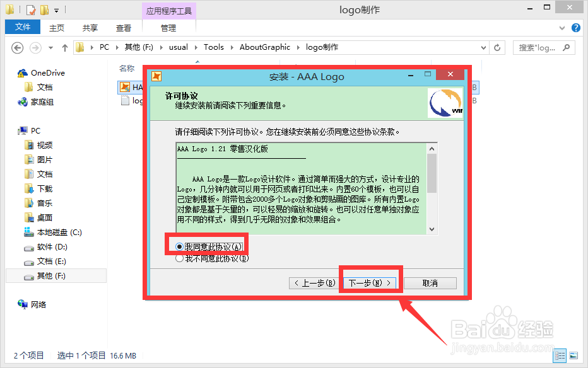Image resolution: width=588 pixels, height=368 pixels.
Task: Click PC in the address breadcrumb
Action: (104, 47)
